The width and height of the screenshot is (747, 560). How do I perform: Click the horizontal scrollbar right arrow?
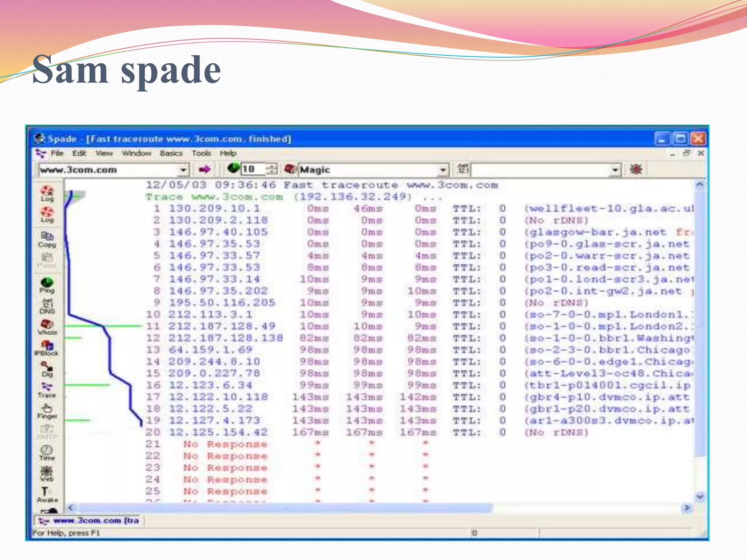coord(687,507)
